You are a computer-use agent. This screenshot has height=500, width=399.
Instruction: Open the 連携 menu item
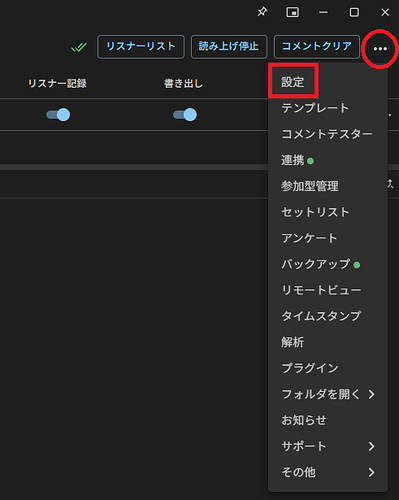[x=328, y=160]
